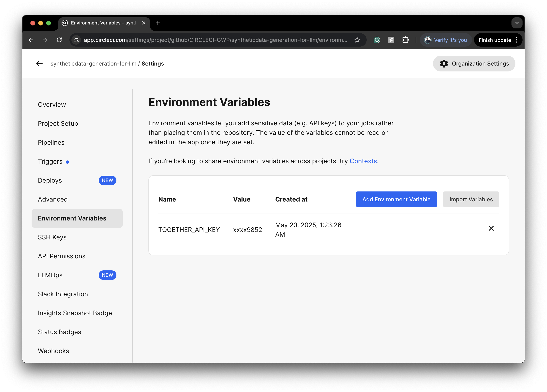Image resolution: width=547 pixels, height=392 pixels.
Task: Click the site information icon in the address bar
Action: (x=76, y=40)
